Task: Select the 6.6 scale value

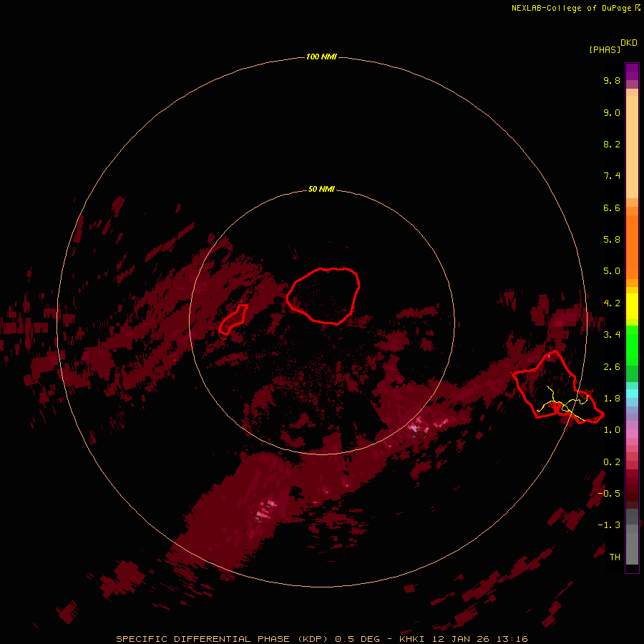Action: tap(612, 208)
